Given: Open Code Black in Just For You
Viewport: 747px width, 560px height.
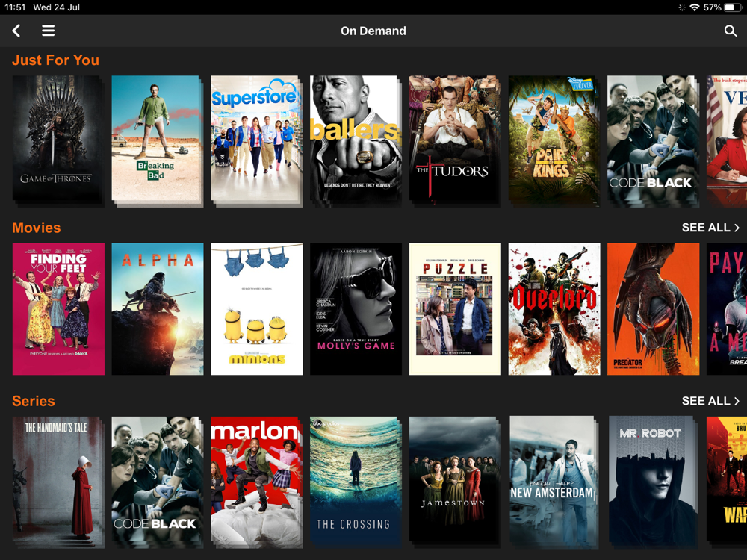Looking at the screenshot, I should click(x=653, y=140).
